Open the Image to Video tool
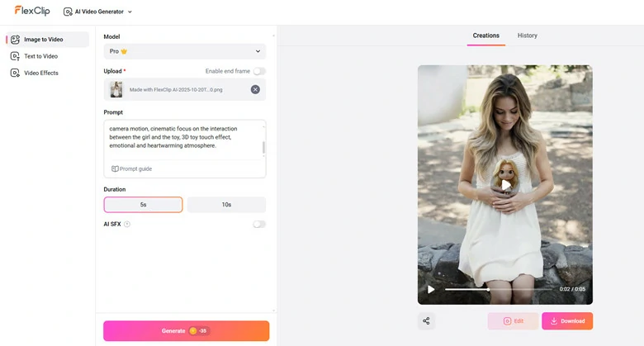Screen dimensions: 644x346 click(47, 39)
